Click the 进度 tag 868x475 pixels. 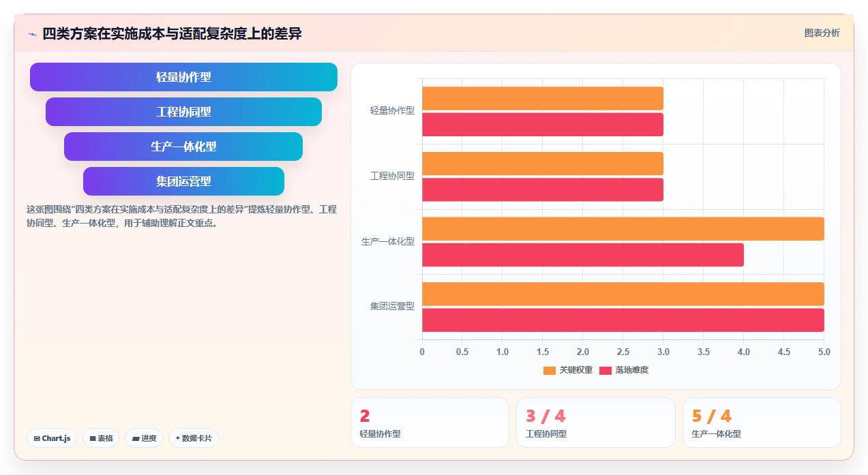tap(144, 438)
